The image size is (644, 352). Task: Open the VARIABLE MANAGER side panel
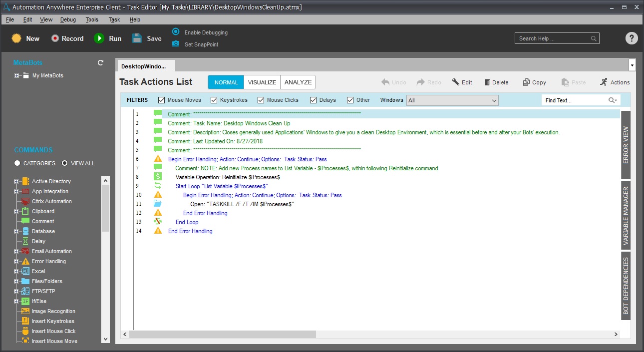[626, 215]
